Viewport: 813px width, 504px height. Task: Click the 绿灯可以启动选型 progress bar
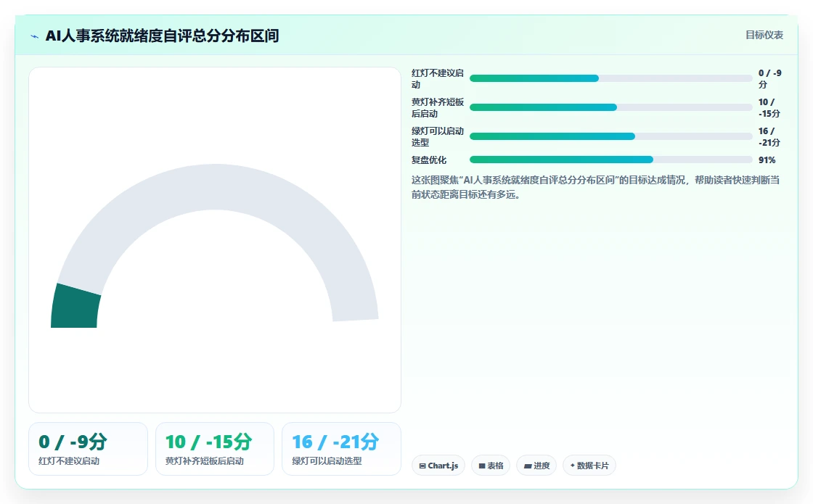(610, 136)
